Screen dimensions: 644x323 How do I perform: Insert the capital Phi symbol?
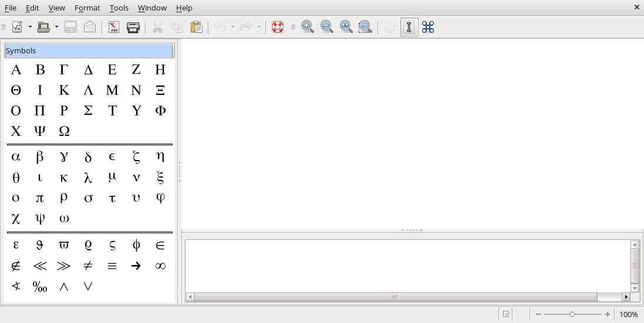coord(160,111)
